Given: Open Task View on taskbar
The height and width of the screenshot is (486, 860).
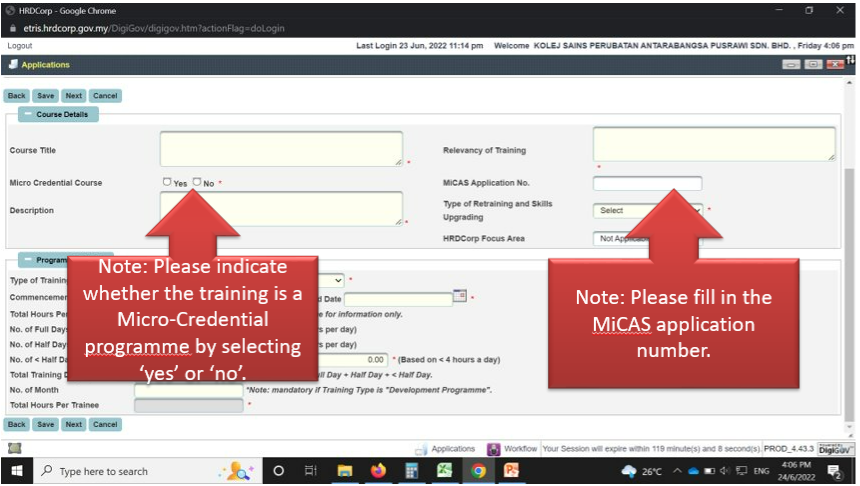Looking at the screenshot, I should tap(310, 471).
